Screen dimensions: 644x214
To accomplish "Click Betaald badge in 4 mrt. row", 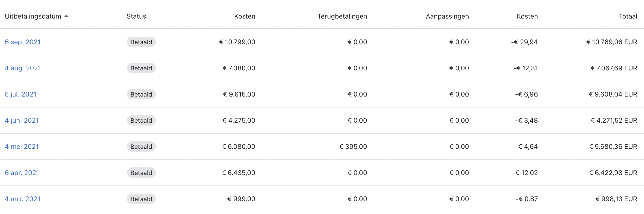I will (x=141, y=199).
